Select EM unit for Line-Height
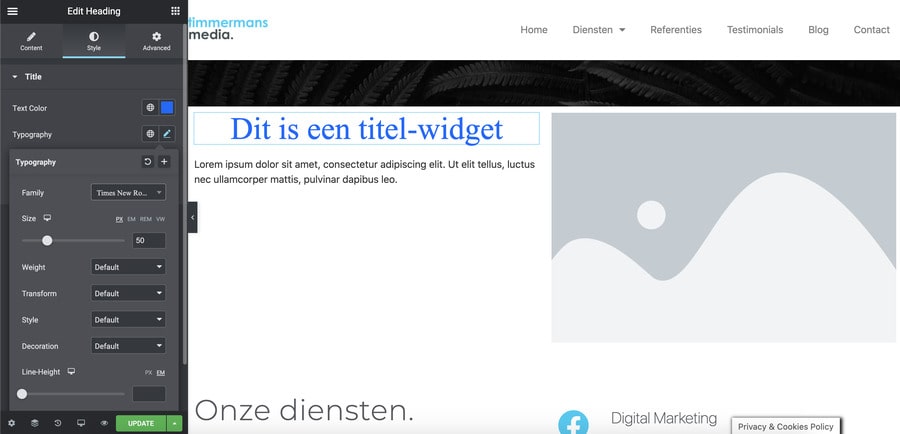 [x=161, y=373]
